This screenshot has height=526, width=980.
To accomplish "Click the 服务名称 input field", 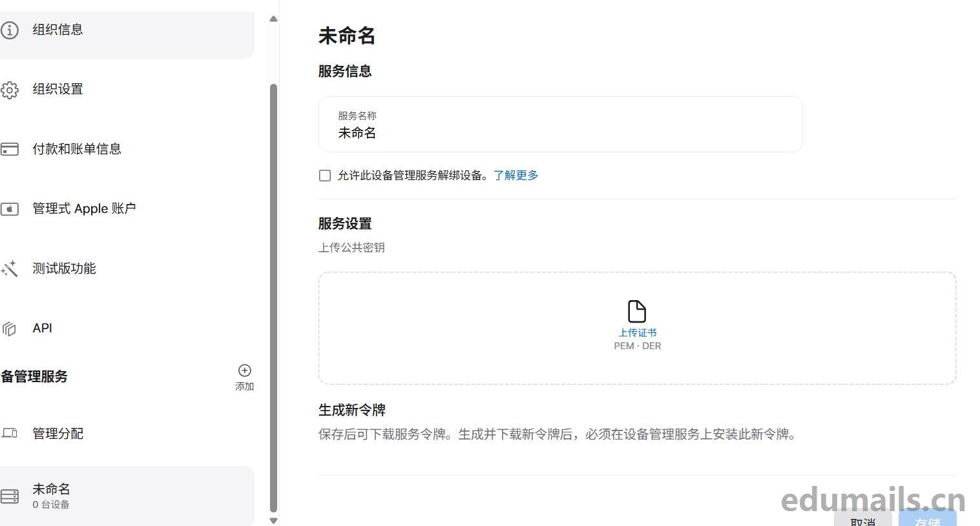I will tap(560, 132).
